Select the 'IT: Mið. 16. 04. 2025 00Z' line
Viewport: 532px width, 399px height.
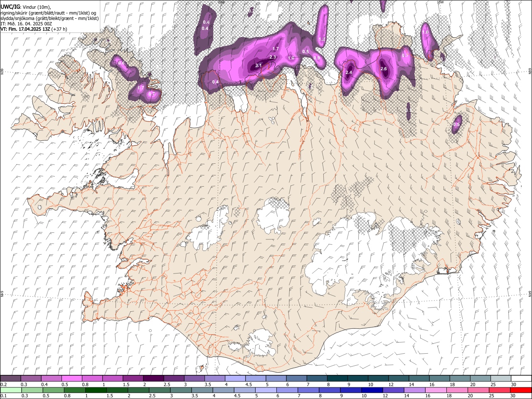click(26, 24)
